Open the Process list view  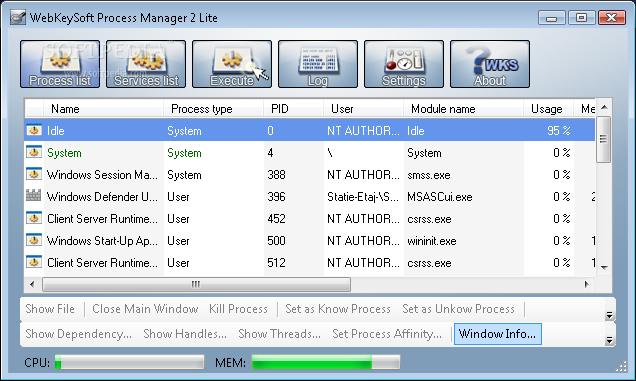tap(60, 64)
